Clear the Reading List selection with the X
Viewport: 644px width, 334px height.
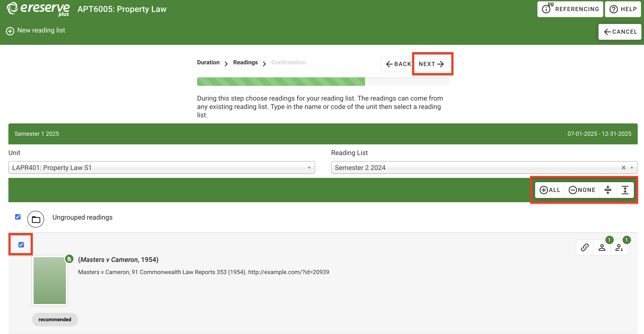pyautogui.click(x=623, y=167)
